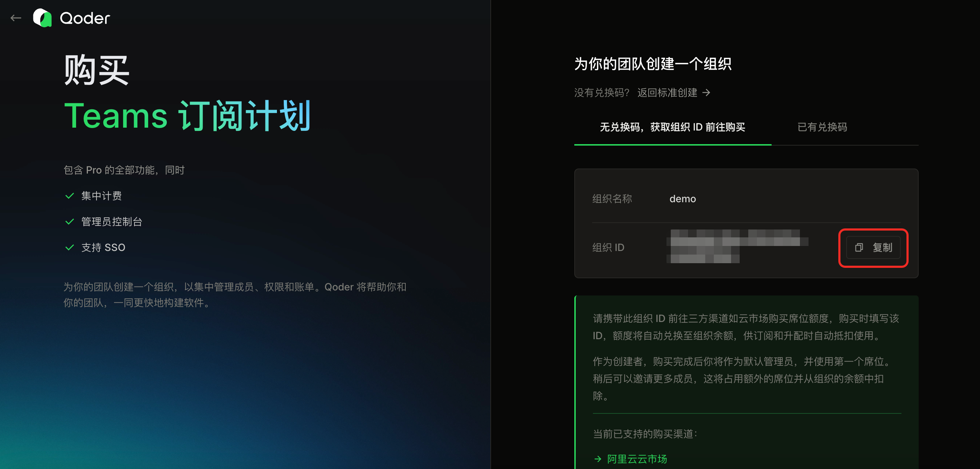Click the 组织 ID label
This screenshot has width=980, height=469.
tap(608, 248)
